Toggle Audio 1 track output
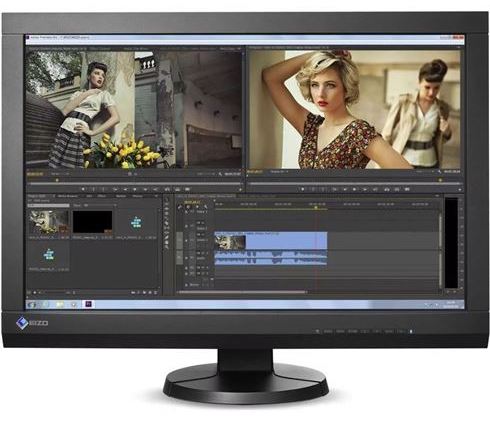 coord(186,258)
